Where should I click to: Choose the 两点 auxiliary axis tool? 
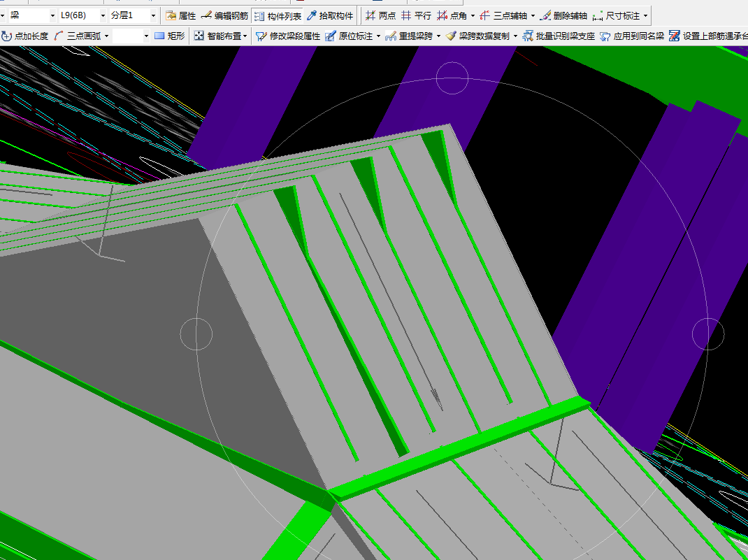pyautogui.click(x=380, y=16)
